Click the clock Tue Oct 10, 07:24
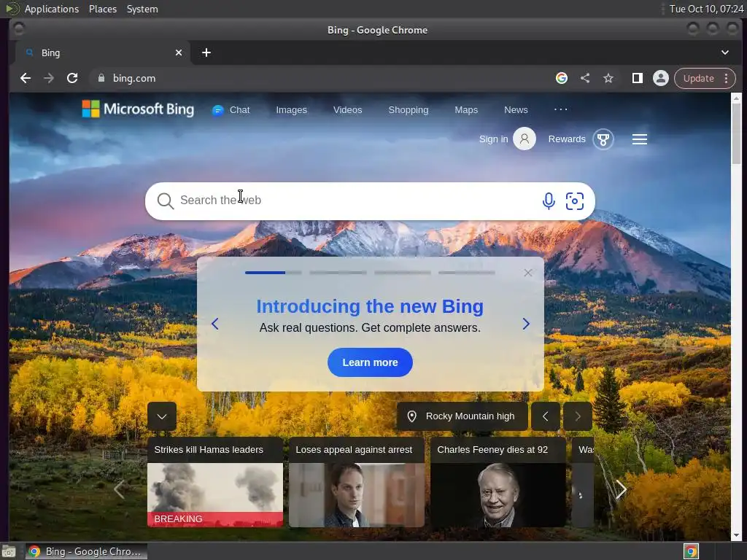747x560 pixels. click(706, 9)
